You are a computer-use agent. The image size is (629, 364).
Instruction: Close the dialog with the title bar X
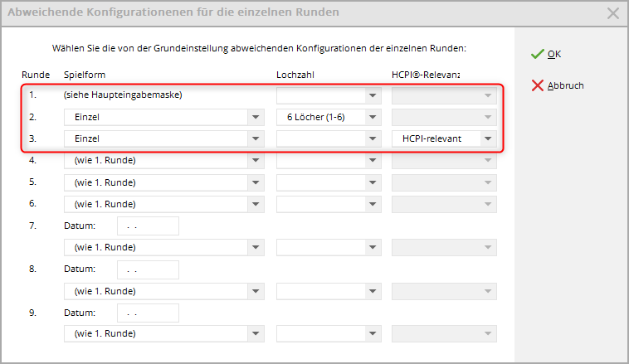(x=613, y=13)
